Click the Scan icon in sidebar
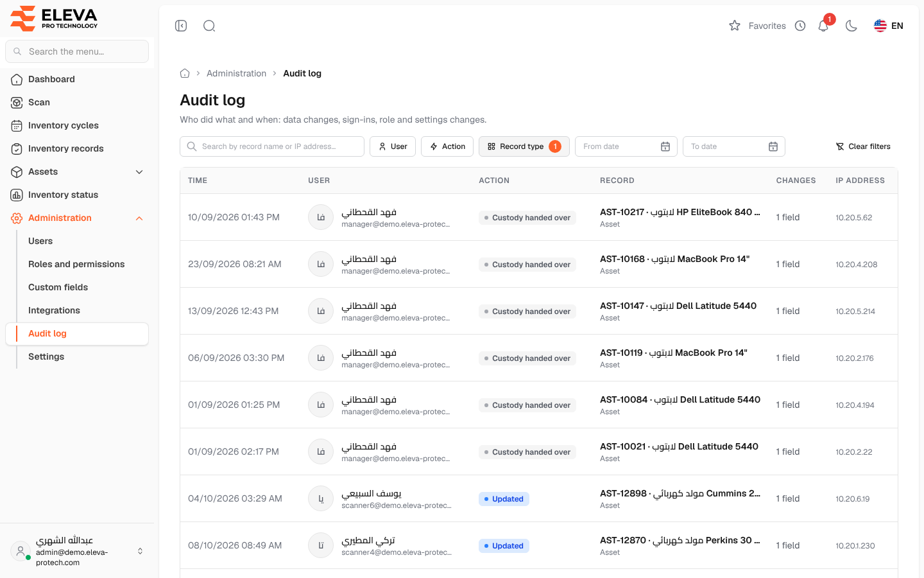Screen dimensions: 924x578 click(x=17, y=102)
